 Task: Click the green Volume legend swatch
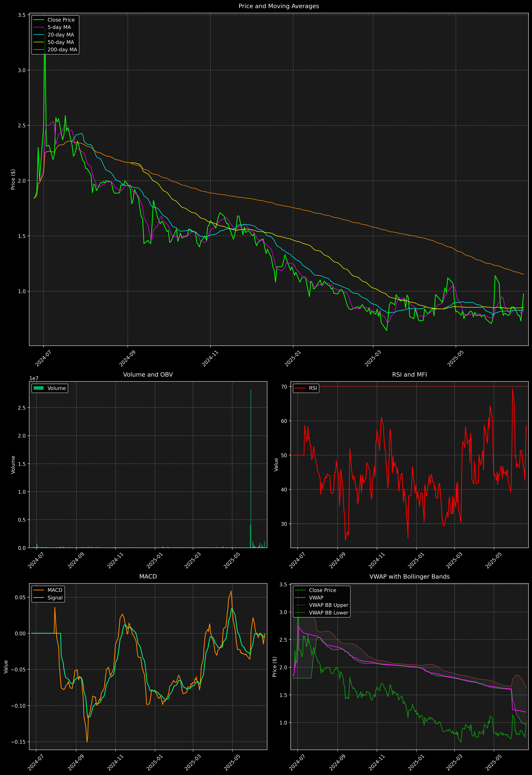pos(39,388)
